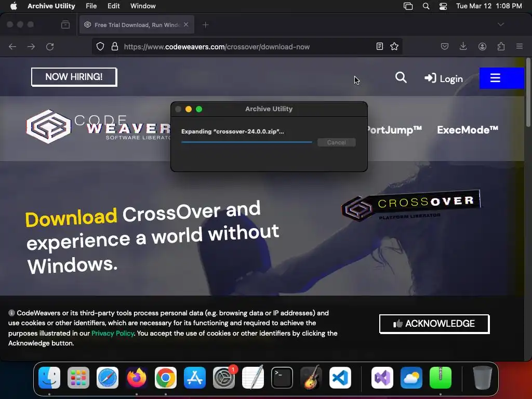Open the Pocket save icon

(x=445, y=46)
